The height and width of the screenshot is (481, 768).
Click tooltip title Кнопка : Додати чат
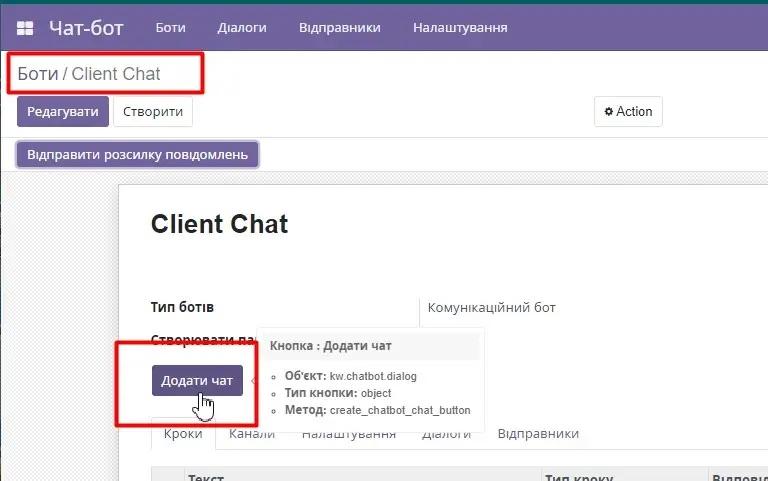coord(331,346)
